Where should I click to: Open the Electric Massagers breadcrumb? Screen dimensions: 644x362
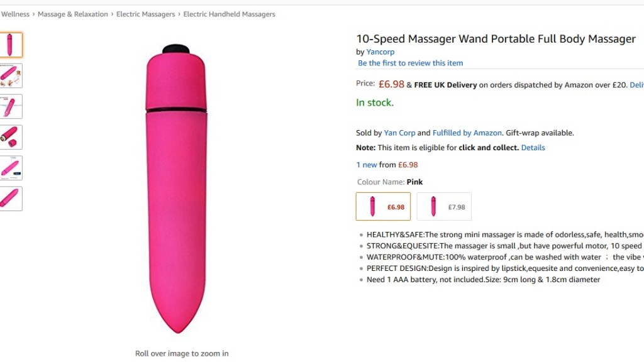pos(145,14)
